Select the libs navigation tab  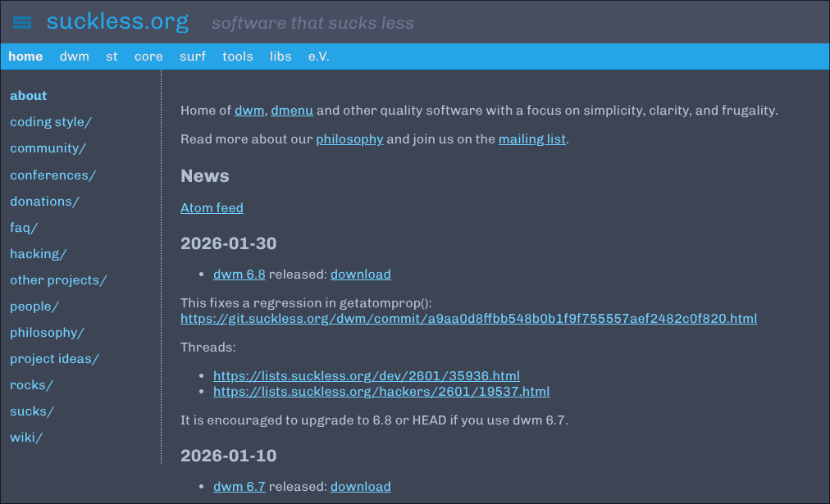[x=280, y=57]
